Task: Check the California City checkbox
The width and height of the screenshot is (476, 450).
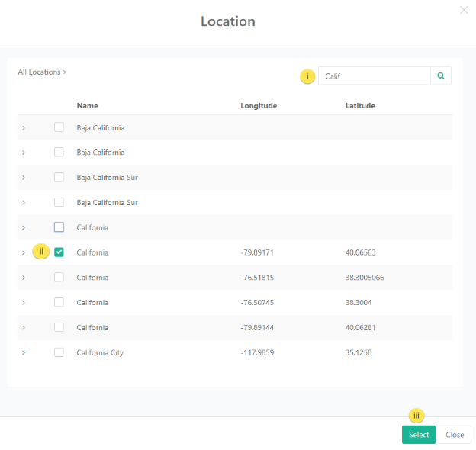Action: [59, 352]
